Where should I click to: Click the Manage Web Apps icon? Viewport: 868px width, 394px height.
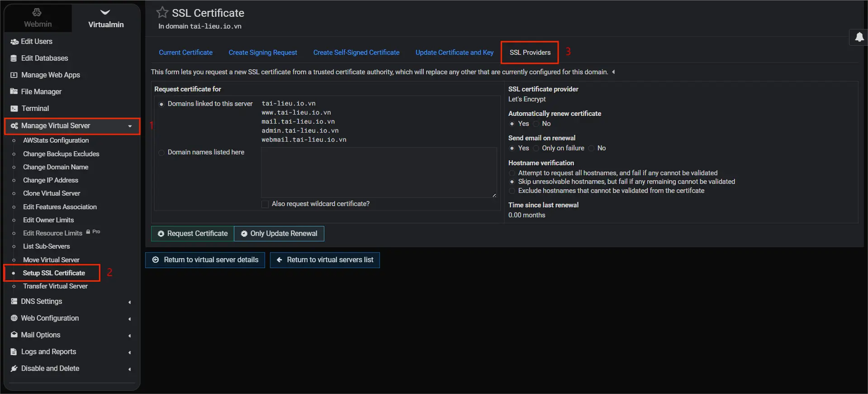[x=14, y=75]
